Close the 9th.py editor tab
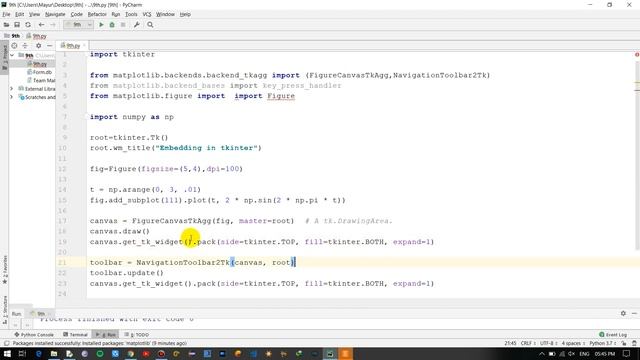Screen dimensions: 640x360 (84, 46)
